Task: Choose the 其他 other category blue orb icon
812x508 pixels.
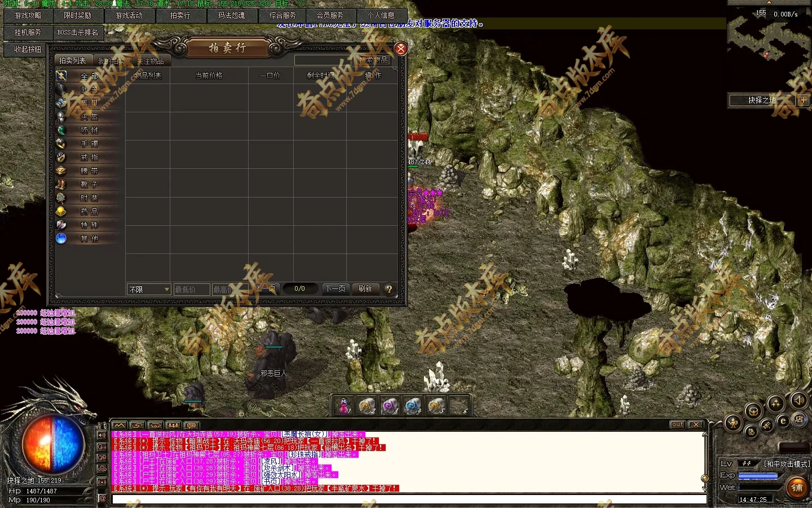Action: click(x=61, y=238)
